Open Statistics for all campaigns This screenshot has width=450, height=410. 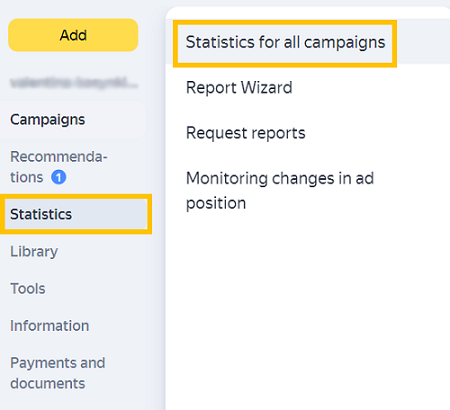[285, 42]
